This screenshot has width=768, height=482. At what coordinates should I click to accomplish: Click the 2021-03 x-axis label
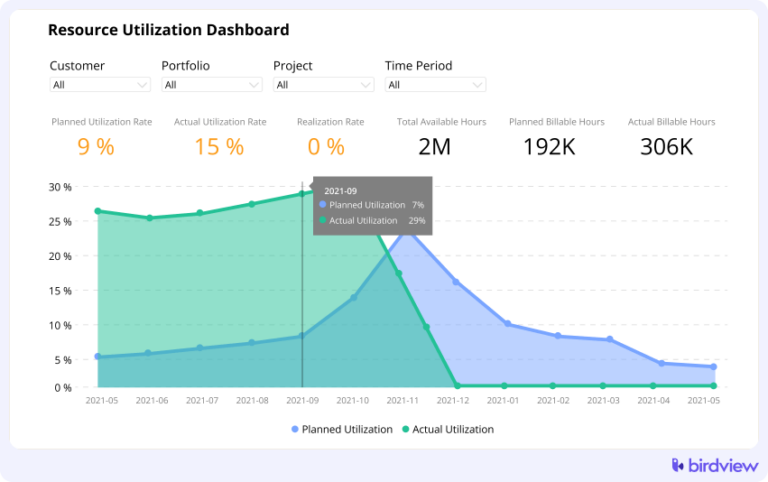(x=603, y=400)
